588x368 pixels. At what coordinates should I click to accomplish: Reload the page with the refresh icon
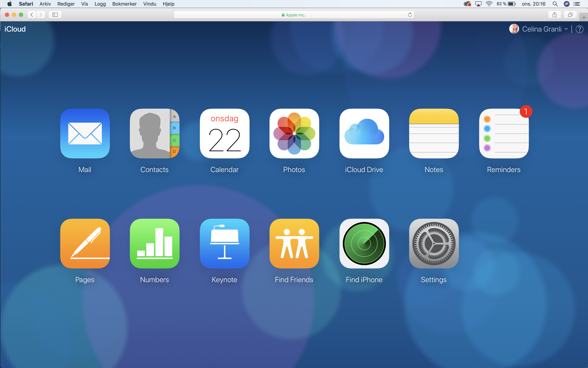tap(410, 15)
